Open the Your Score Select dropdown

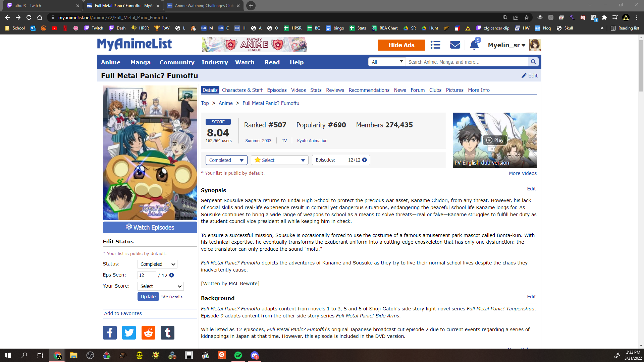tap(160, 286)
